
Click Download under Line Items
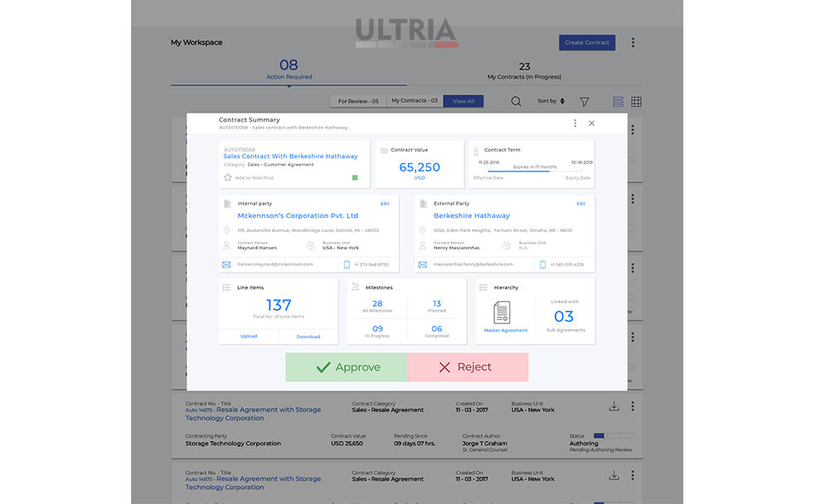coord(308,337)
